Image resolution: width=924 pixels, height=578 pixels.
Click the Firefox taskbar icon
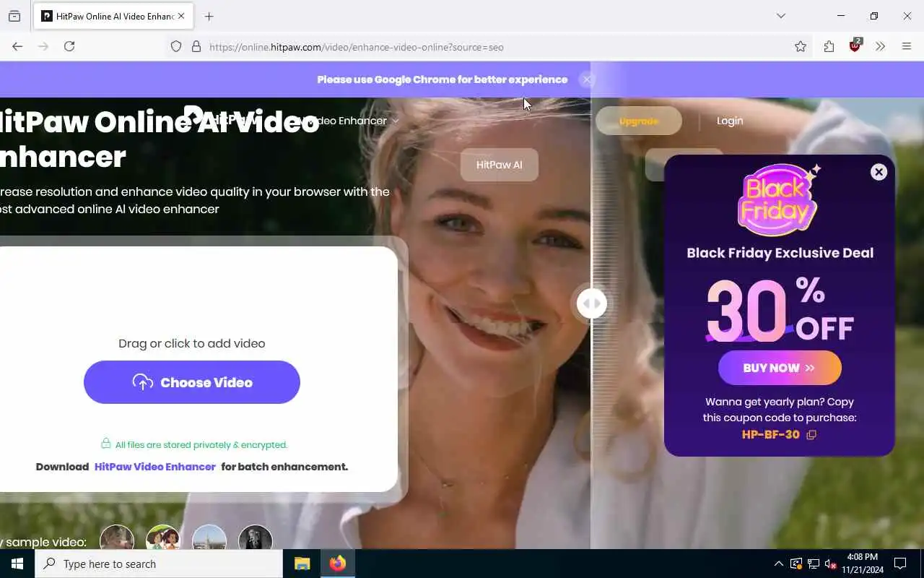click(338, 564)
